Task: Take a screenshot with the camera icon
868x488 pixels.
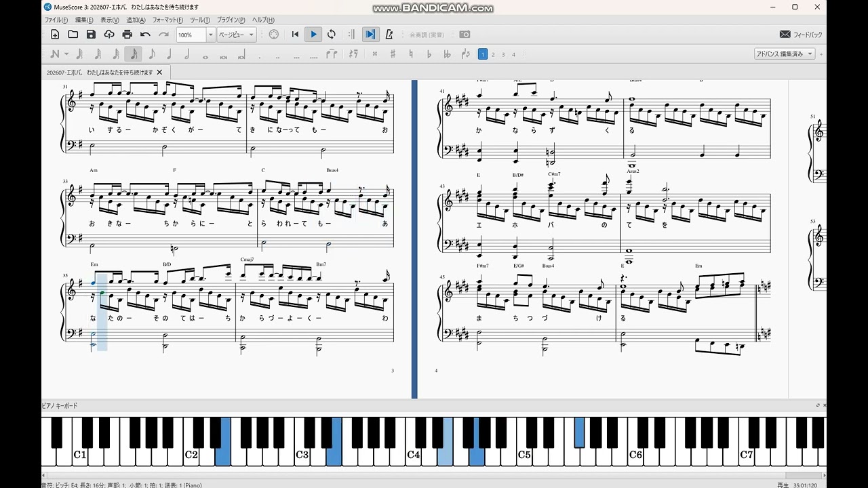Action: tap(465, 35)
